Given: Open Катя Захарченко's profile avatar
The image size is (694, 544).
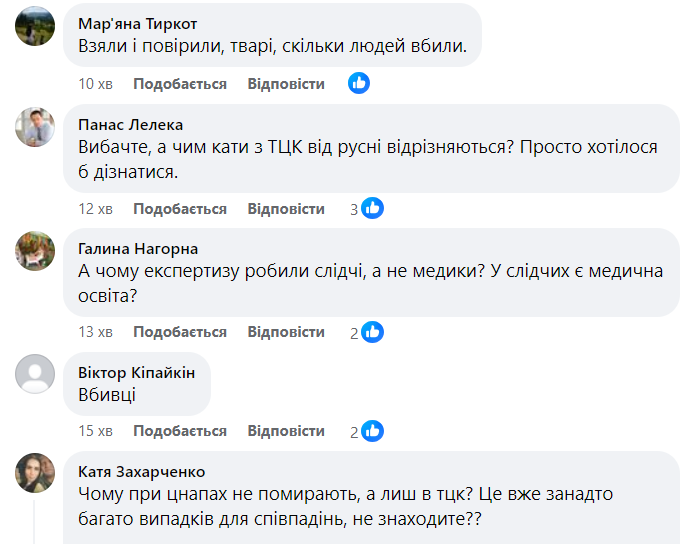Looking at the screenshot, I should [35, 472].
